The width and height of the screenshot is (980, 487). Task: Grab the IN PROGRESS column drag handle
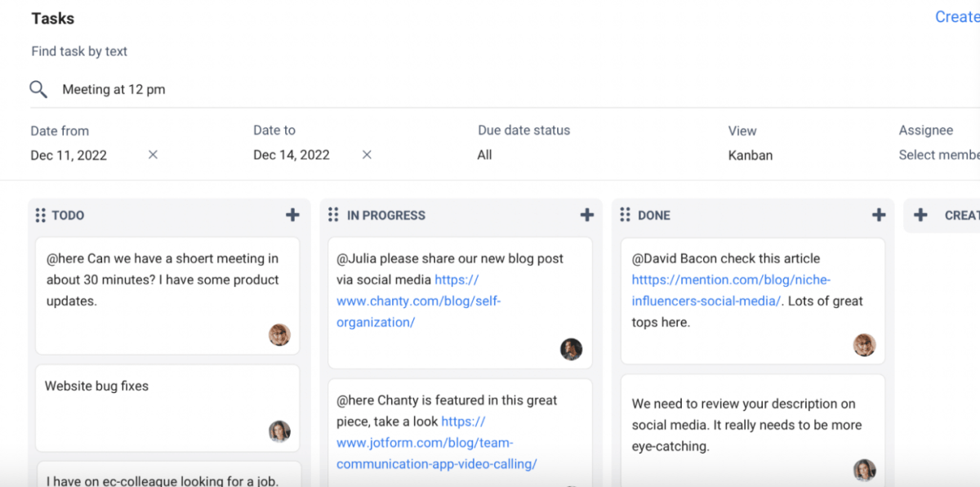point(333,215)
